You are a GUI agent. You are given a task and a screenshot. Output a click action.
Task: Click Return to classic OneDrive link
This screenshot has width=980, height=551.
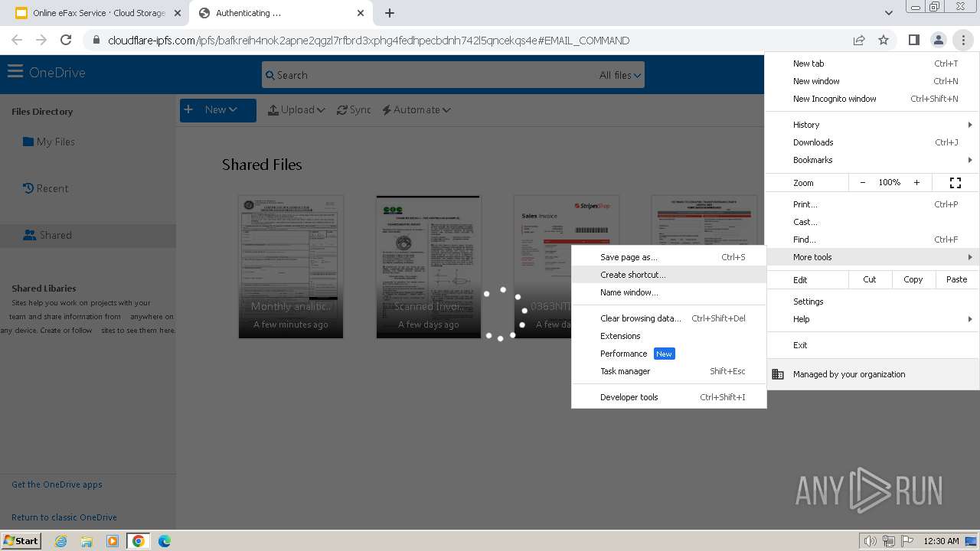click(x=64, y=517)
